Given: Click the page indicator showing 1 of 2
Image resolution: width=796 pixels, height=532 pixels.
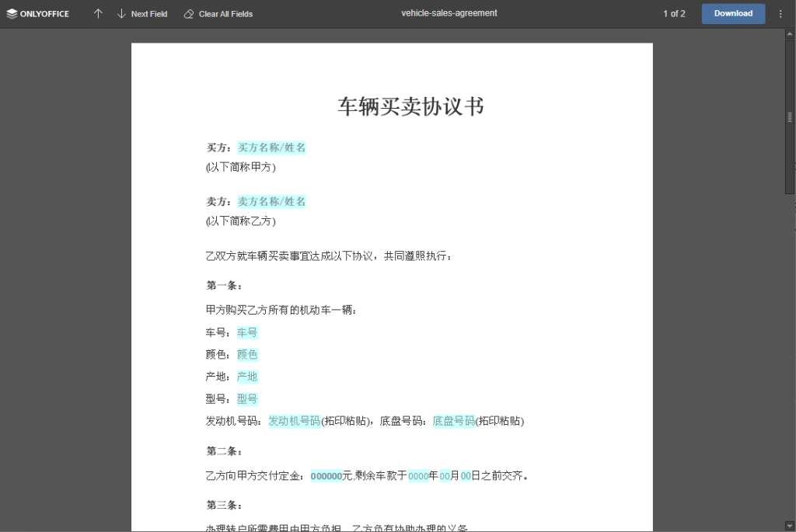Looking at the screenshot, I should point(673,13).
